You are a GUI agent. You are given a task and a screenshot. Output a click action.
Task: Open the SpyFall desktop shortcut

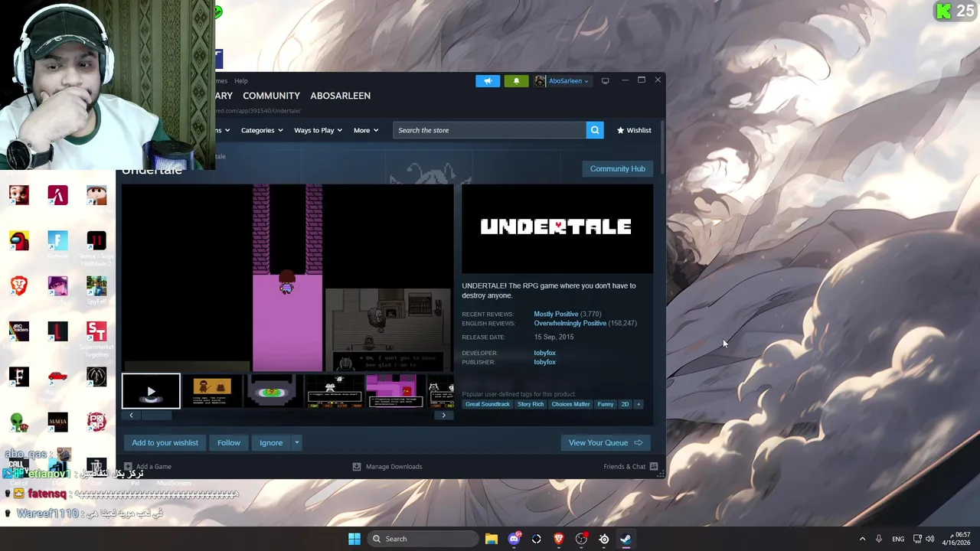[x=96, y=289]
